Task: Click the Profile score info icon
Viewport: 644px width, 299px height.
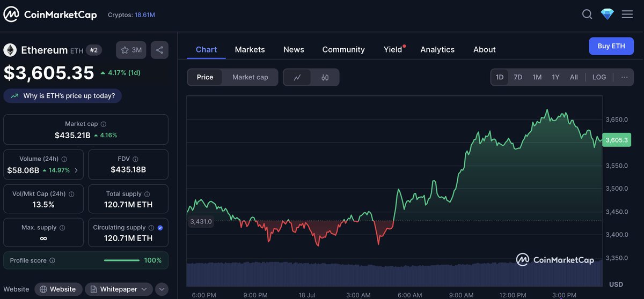Action: 52,260
